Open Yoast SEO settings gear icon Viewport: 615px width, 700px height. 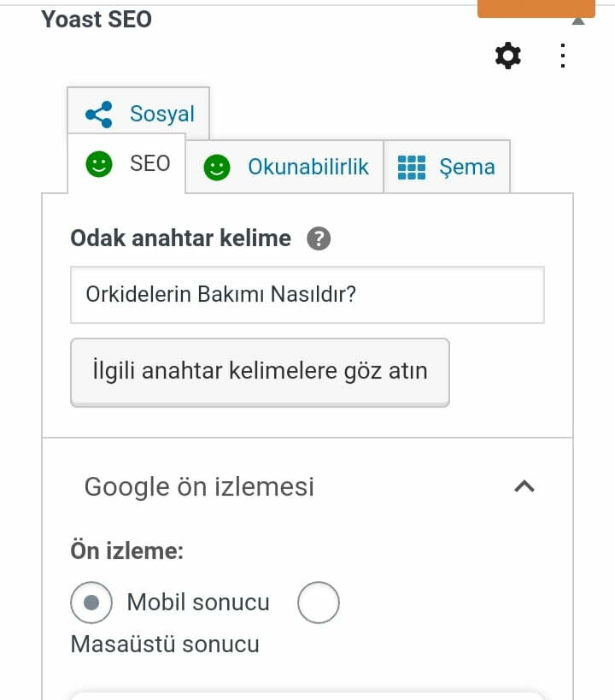pos(508,56)
